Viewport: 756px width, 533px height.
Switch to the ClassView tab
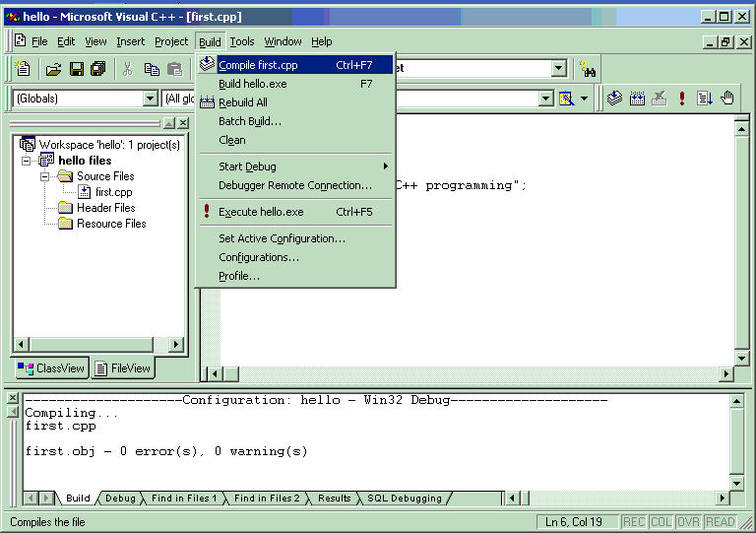(x=51, y=368)
